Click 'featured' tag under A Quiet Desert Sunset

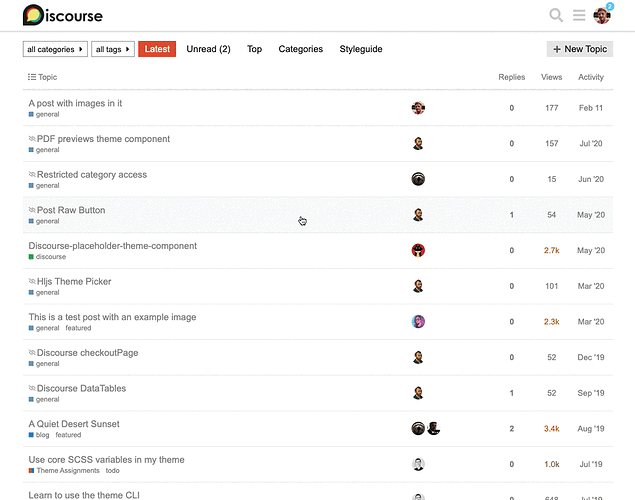click(68, 435)
